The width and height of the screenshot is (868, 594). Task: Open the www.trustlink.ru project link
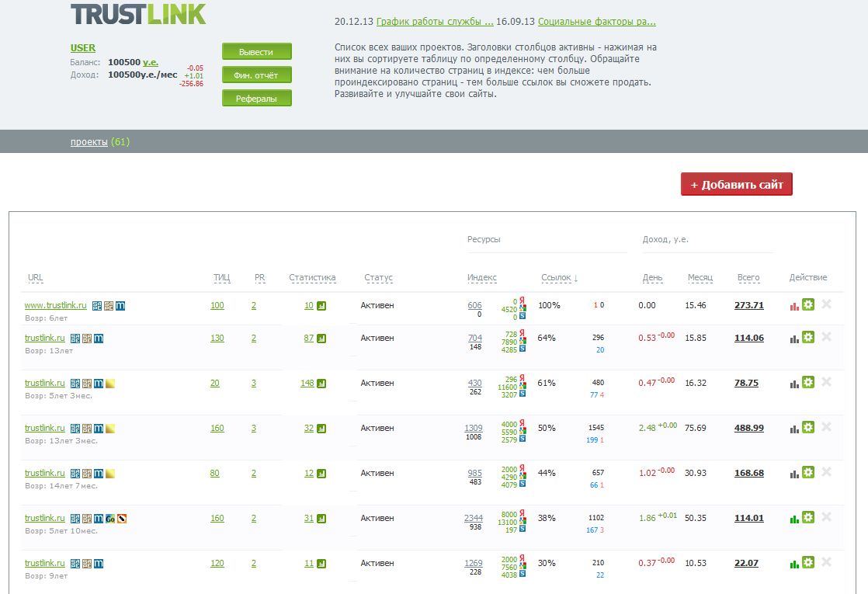pos(55,305)
